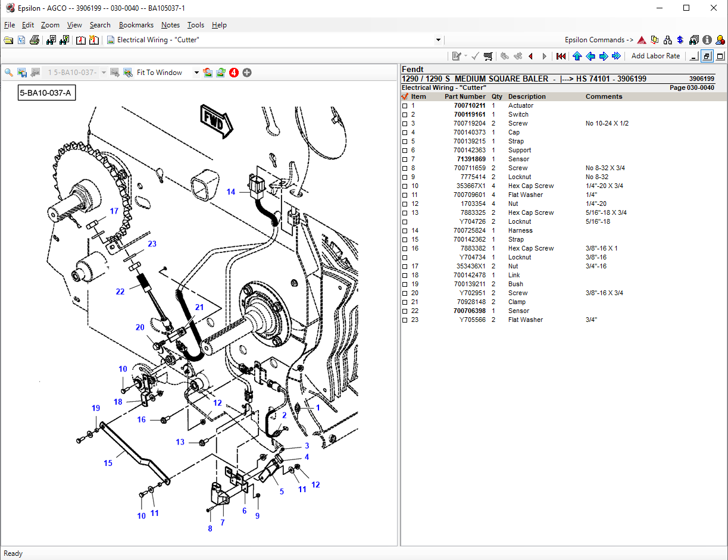Click the red circle number 4 icon

point(234,73)
